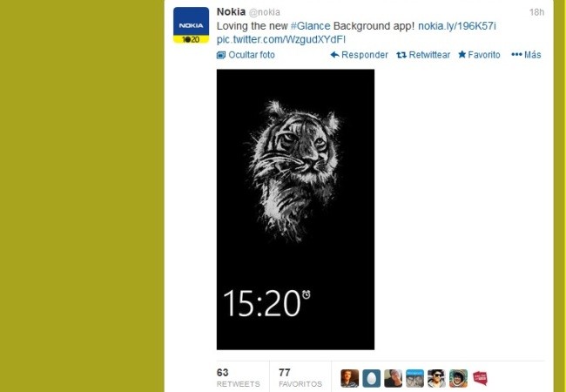This screenshot has height=392, width=566.
Task: Click the Favorito star icon
Action: (x=462, y=55)
